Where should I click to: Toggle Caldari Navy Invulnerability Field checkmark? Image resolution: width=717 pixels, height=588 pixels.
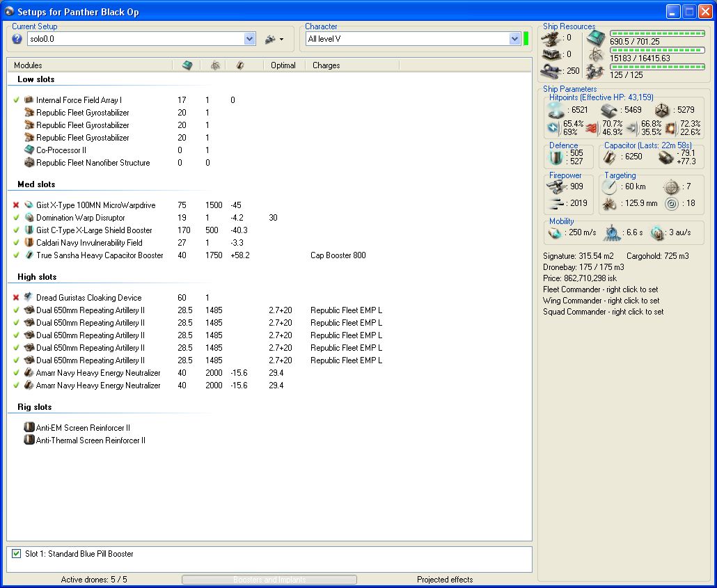pyautogui.click(x=17, y=243)
